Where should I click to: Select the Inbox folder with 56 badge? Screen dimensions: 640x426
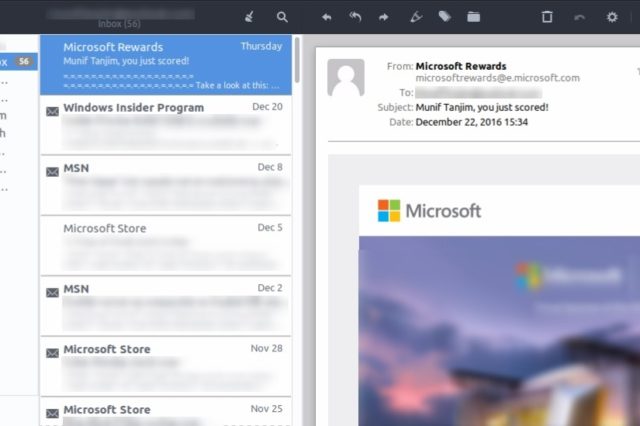pyautogui.click(x=19, y=62)
